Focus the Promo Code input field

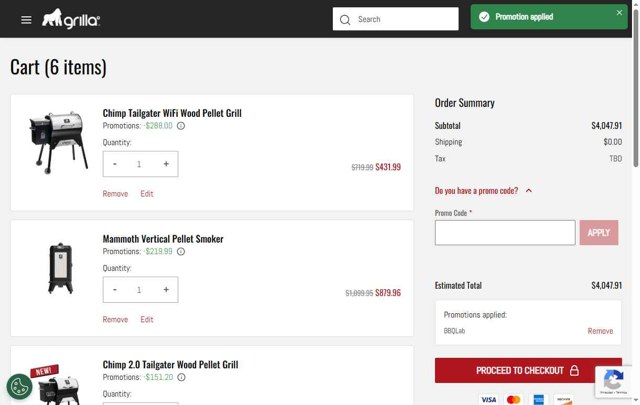point(505,233)
